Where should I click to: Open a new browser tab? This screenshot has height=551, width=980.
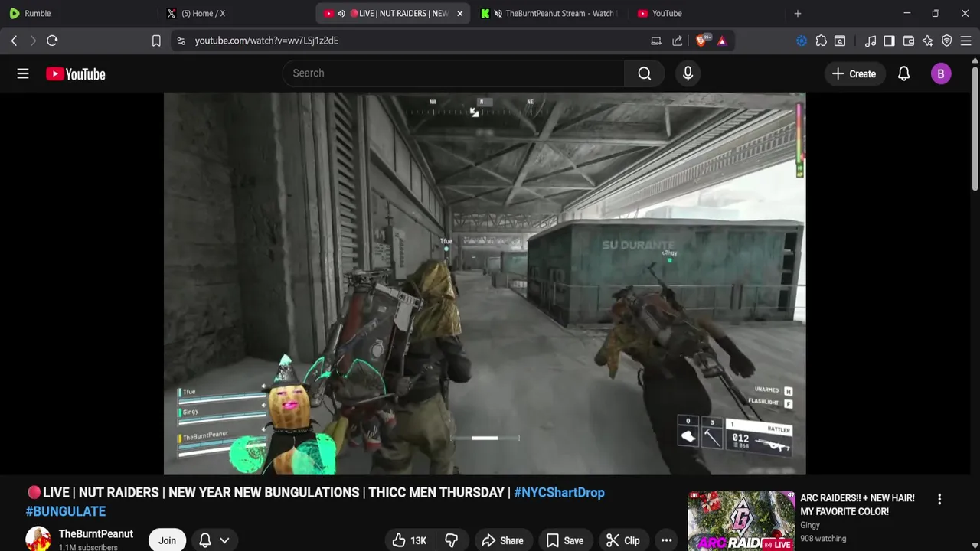click(x=798, y=13)
